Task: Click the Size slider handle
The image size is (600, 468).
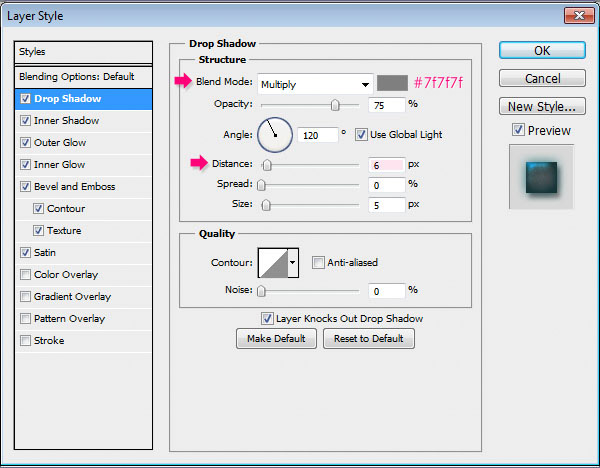Action: (x=266, y=205)
